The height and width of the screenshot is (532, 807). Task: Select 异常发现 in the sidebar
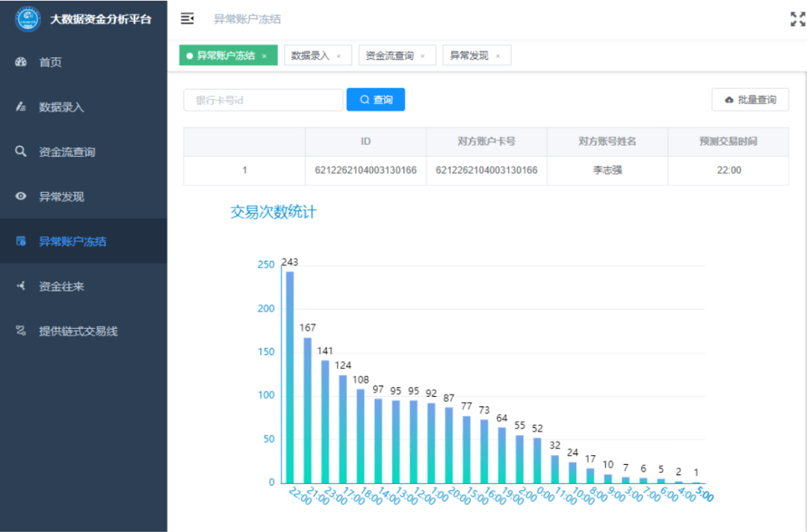pyautogui.click(x=84, y=197)
